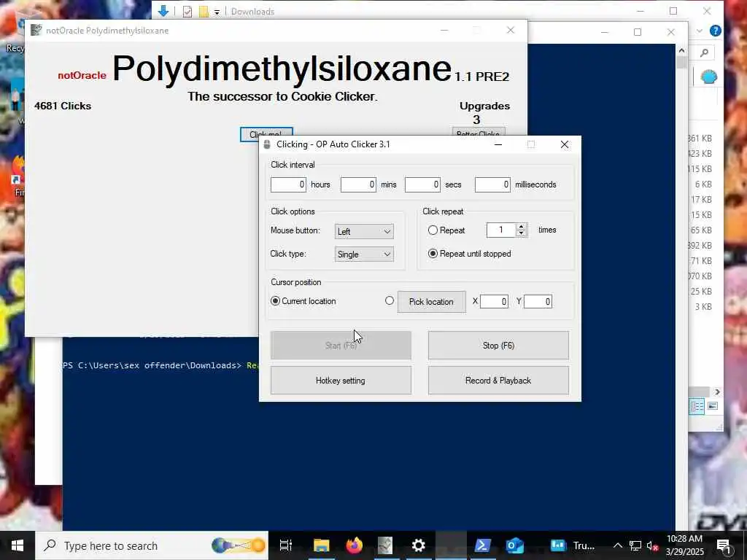Click the Y coordinate field

(x=538, y=301)
